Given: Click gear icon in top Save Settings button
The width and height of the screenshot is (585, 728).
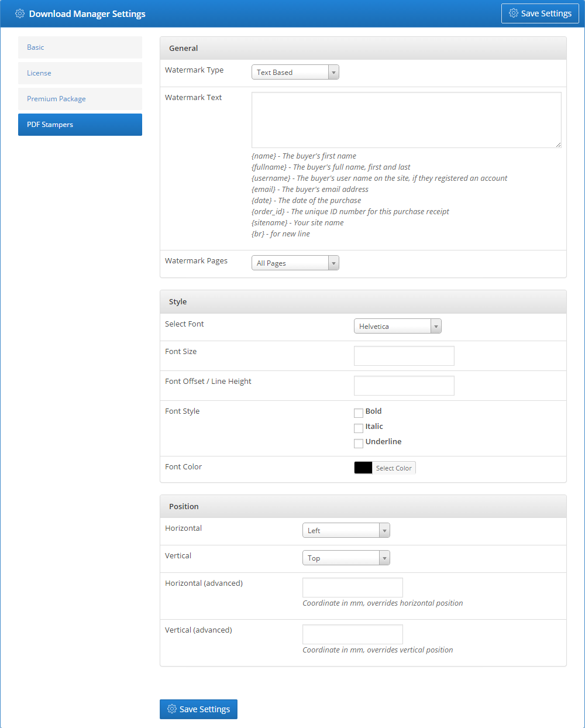Looking at the screenshot, I should click(514, 13).
